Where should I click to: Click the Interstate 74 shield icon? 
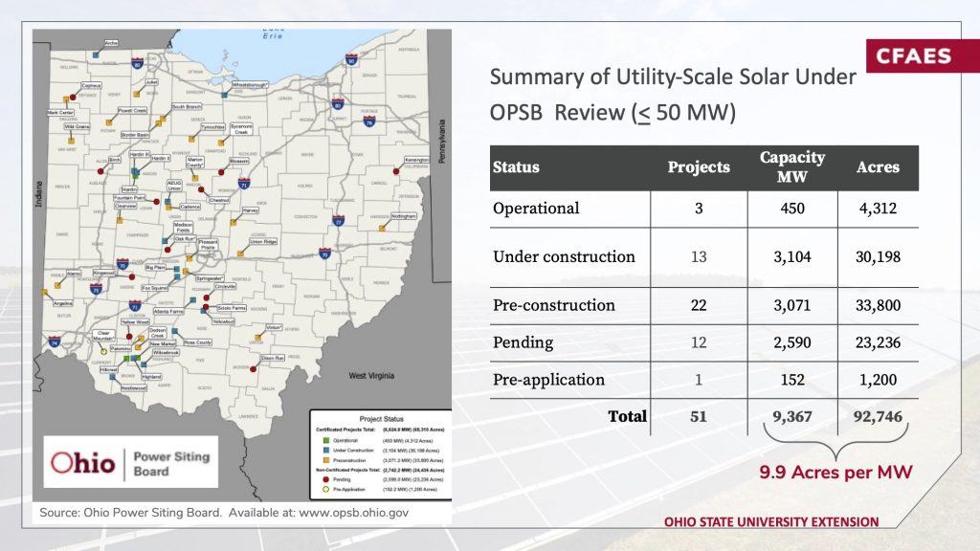(55, 342)
